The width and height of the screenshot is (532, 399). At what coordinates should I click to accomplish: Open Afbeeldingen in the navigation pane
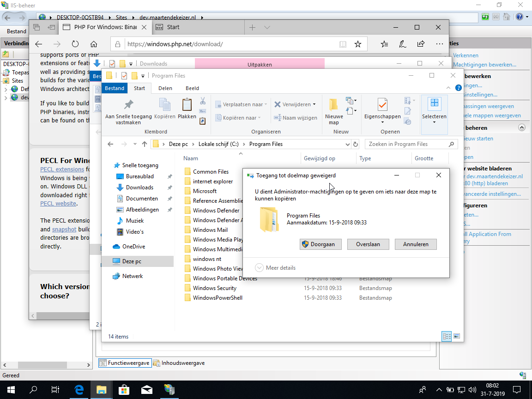pos(142,210)
